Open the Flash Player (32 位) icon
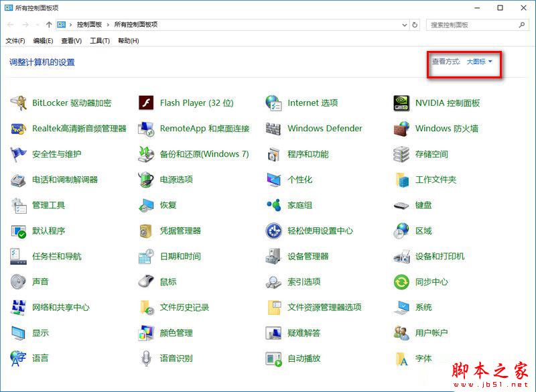This screenshot has height=392, width=536. pos(146,103)
